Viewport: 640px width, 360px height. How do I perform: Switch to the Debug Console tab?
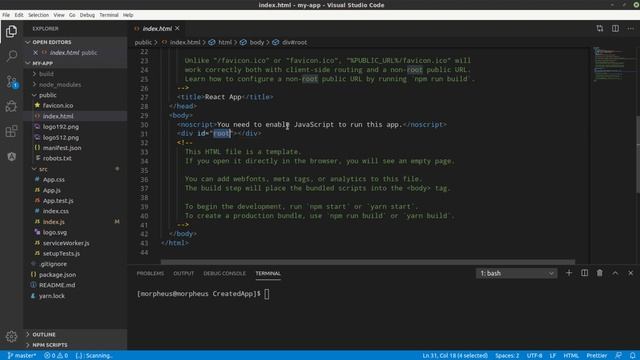click(224, 273)
